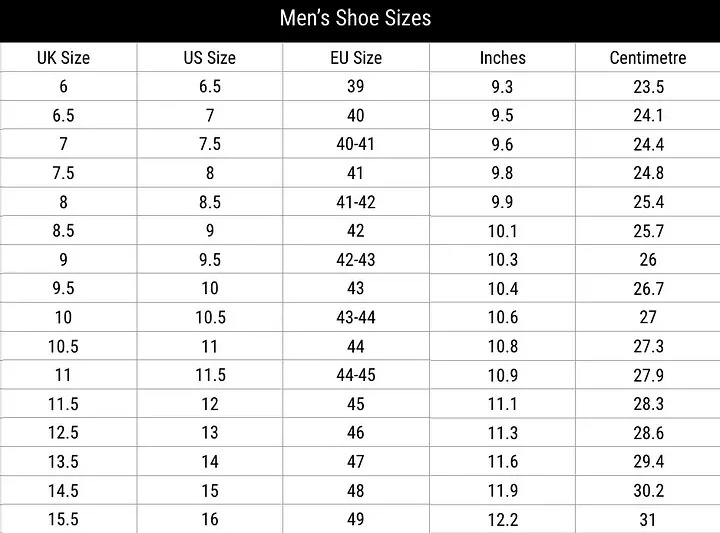Select the 23.5 centimetre cell
The width and height of the screenshot is (720, 533).
(x=648, y=87)
